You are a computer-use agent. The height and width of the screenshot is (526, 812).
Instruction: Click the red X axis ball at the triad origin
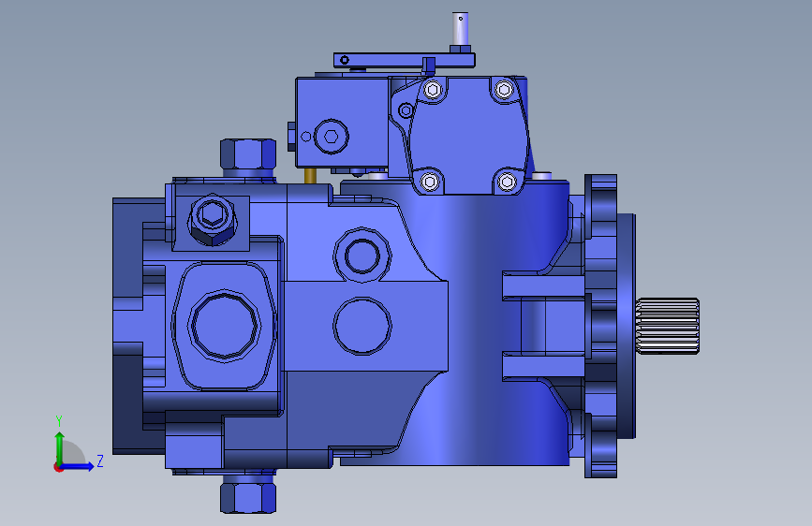(x=58, y=467)
